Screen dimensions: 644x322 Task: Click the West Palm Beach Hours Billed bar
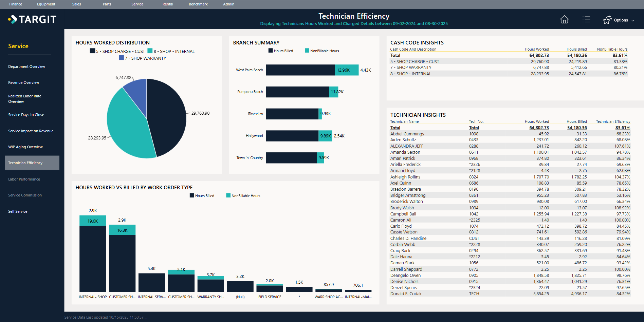[x=300, y=70]
